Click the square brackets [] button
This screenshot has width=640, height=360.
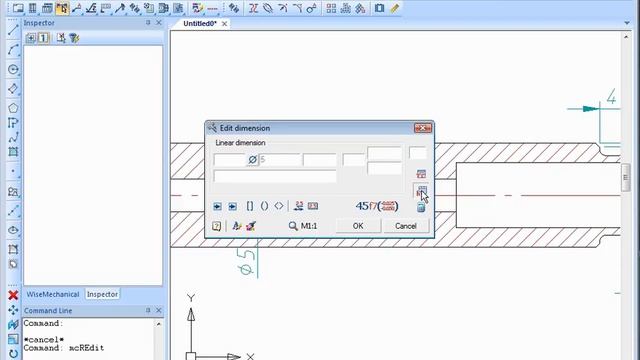250,206
